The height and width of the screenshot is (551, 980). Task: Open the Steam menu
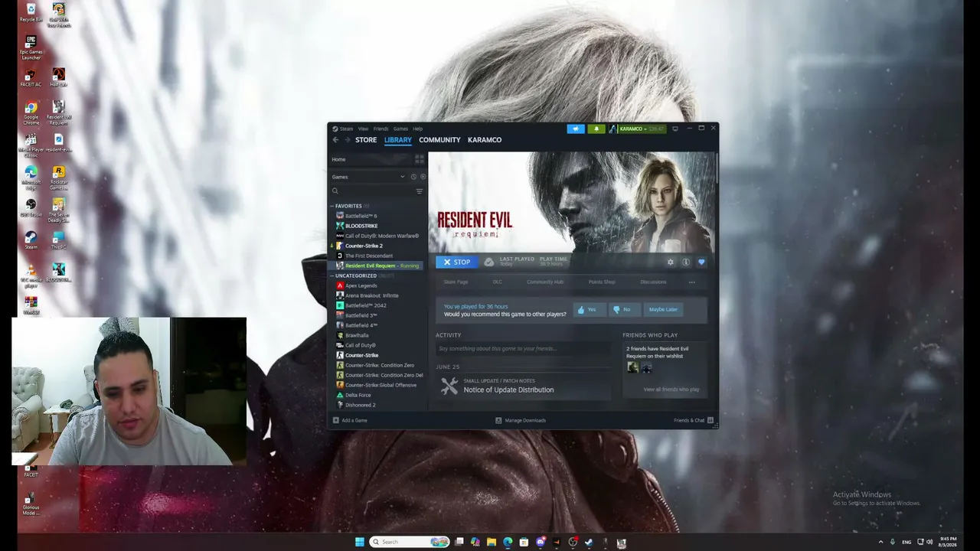(346, 129)
